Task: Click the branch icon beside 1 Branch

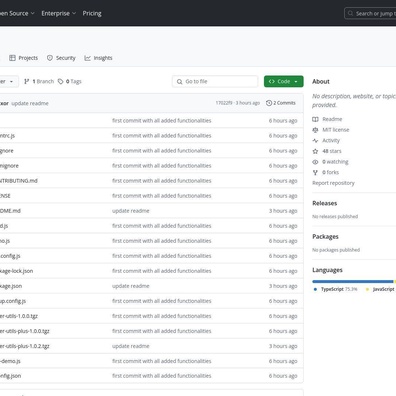Action: [x=27, y=81]
